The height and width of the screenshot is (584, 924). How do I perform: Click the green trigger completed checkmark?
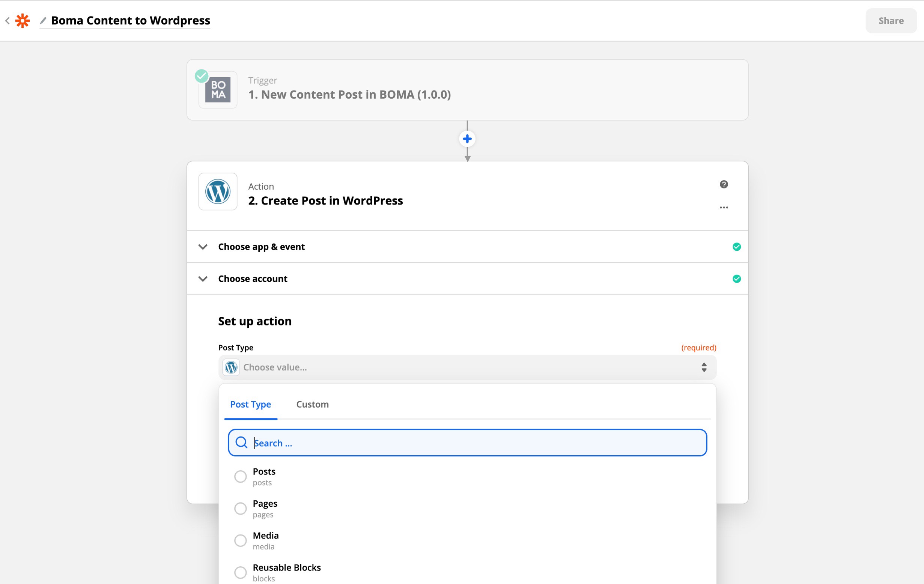[x=202, y=75]
